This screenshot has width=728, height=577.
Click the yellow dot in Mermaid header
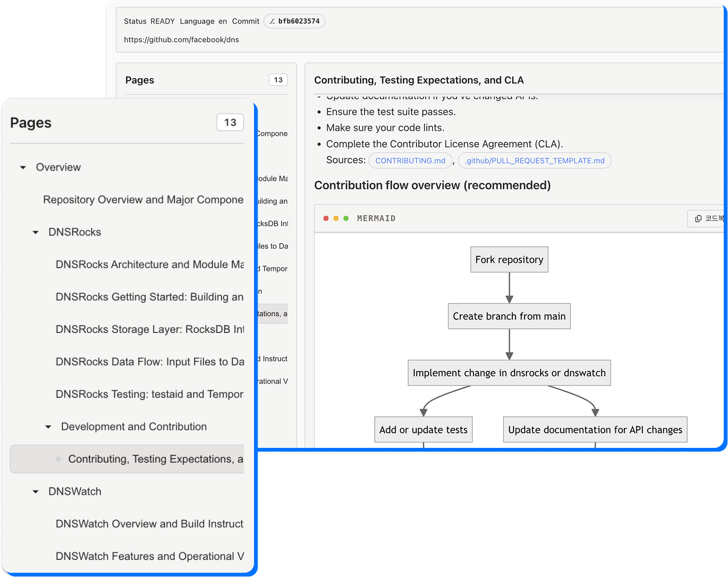(x=336, y=219)
